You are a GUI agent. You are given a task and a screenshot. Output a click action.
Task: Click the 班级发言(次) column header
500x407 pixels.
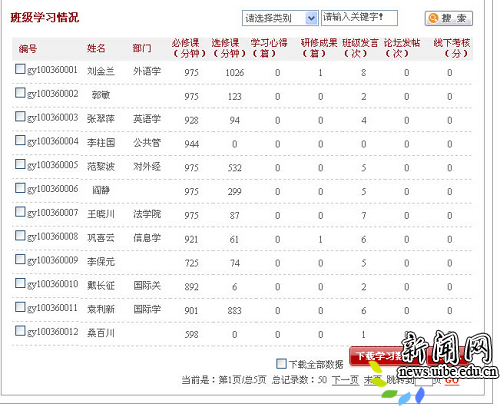[x=360, y=48]
